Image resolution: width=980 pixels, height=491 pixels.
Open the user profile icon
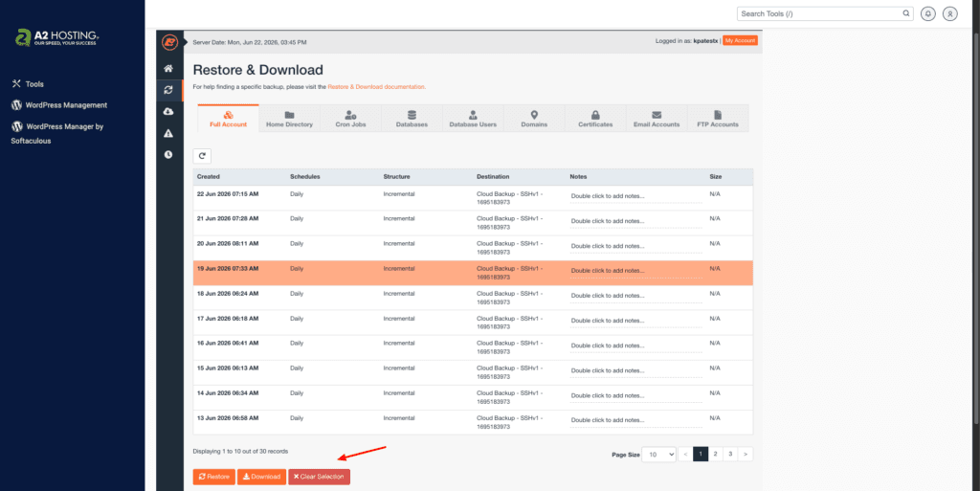point(950,13)
